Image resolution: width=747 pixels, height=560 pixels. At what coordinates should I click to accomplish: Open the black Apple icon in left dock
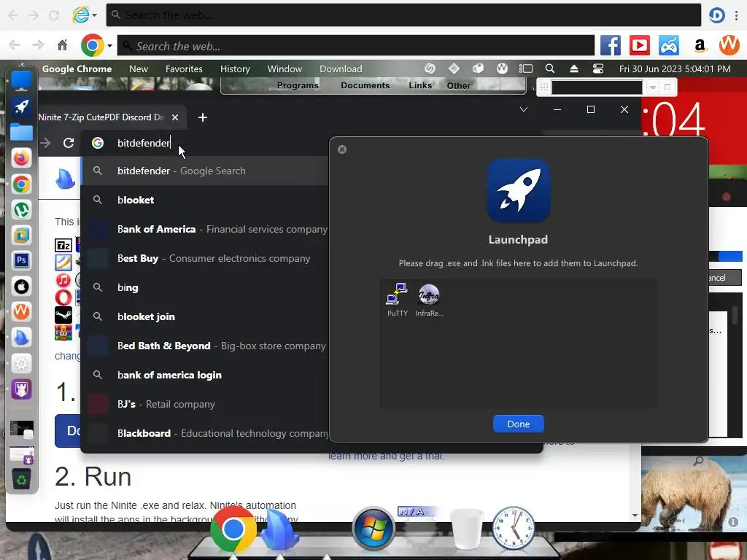[21, 286]
